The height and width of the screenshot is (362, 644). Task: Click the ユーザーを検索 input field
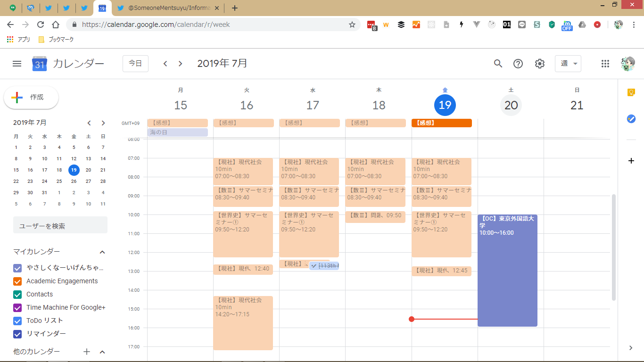pos(60,226)
